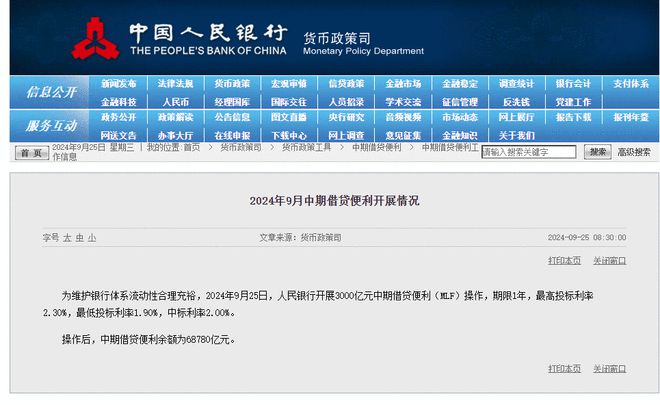Follow the 货币政策司 breadcrumb link
This screenshot has height=405, width=660.
(241, 147)
